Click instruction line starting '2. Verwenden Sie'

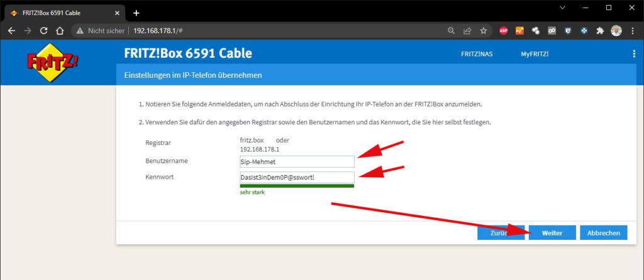pos(314,122)
